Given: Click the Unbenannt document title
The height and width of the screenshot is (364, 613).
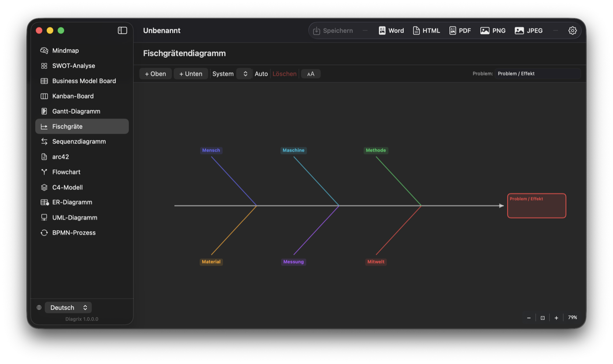Looking at the screenshot, I should 162,31.
